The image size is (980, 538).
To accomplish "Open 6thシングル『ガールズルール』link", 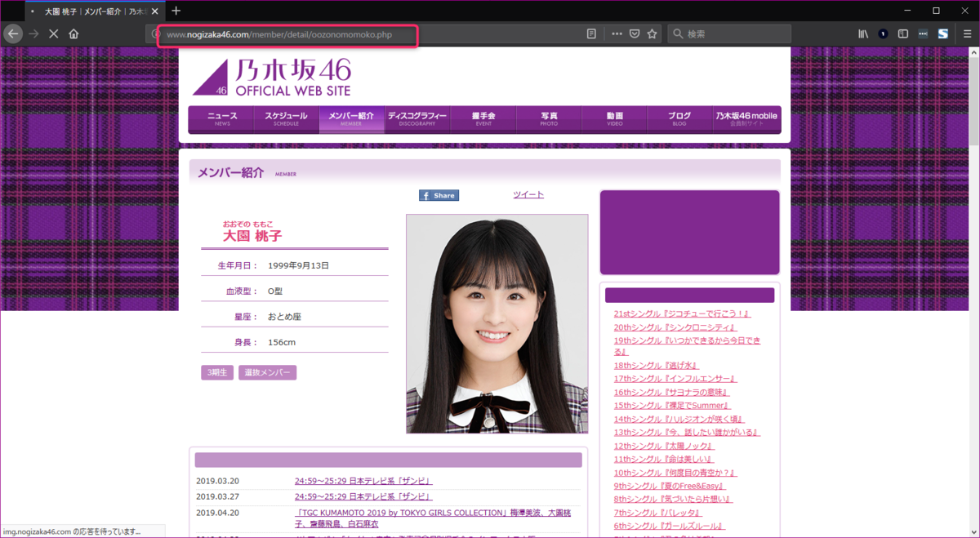I will point(670,527).
